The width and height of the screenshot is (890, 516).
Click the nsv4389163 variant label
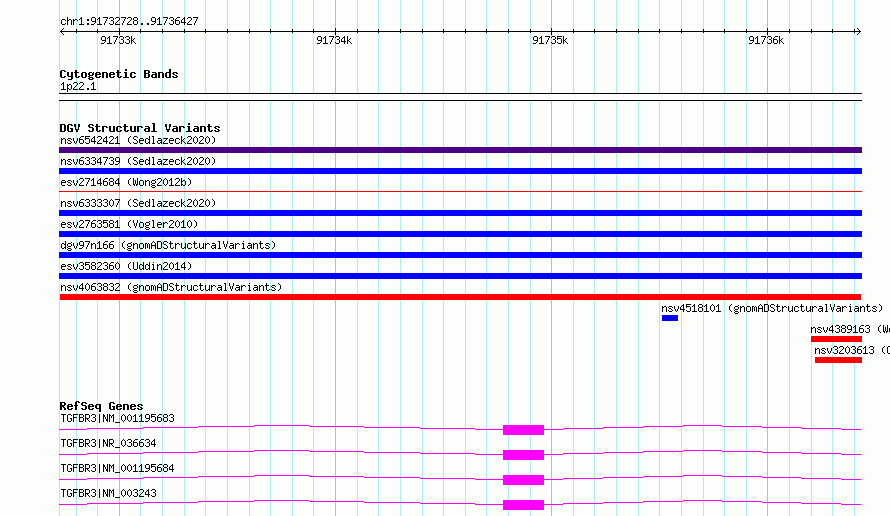[x=850, y=329]
